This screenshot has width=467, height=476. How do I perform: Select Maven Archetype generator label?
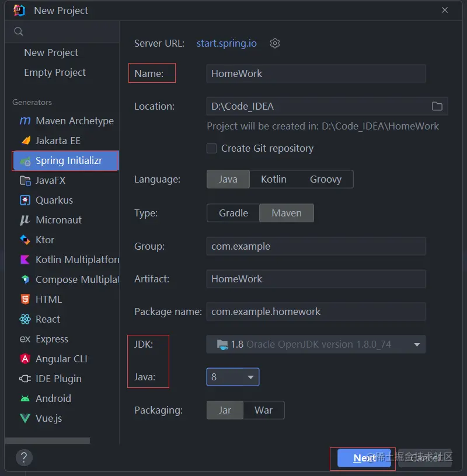point(75,121)
